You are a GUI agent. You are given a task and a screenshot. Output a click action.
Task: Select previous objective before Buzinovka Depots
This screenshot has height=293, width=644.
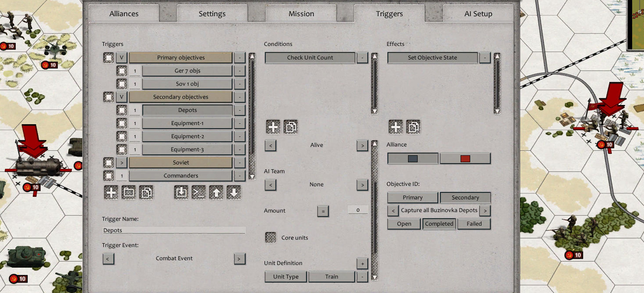pos(393,211)
